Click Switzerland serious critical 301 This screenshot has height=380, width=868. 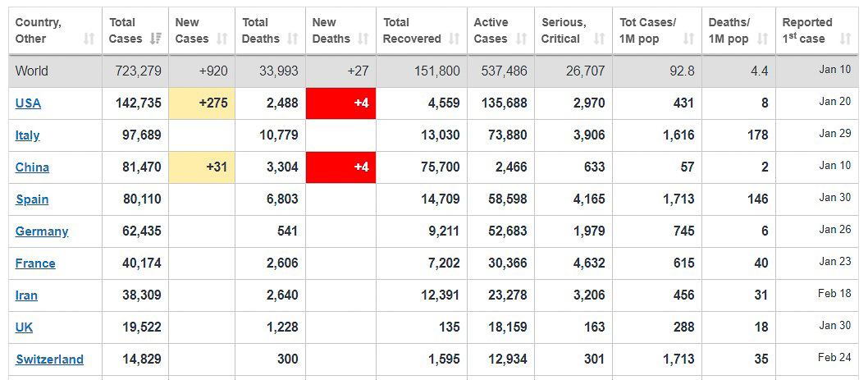pyautogui.click(x=595, y=359)
